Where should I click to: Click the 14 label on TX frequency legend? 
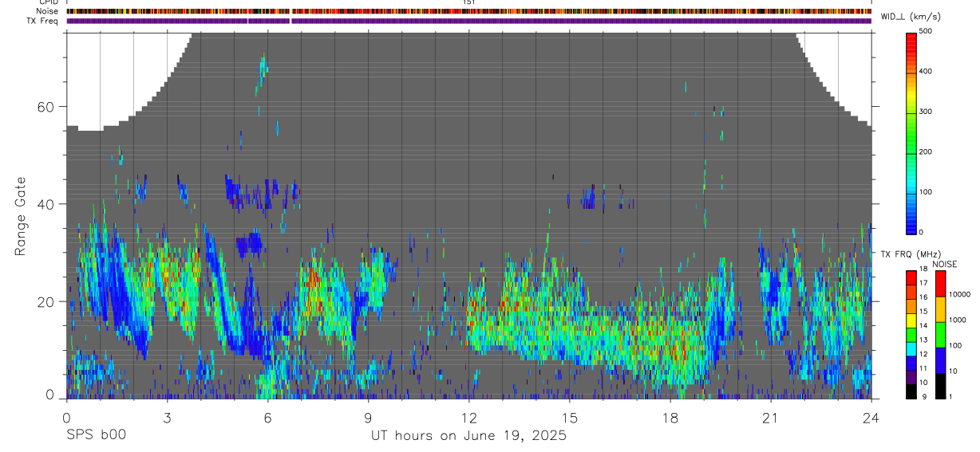coord(923,326)
